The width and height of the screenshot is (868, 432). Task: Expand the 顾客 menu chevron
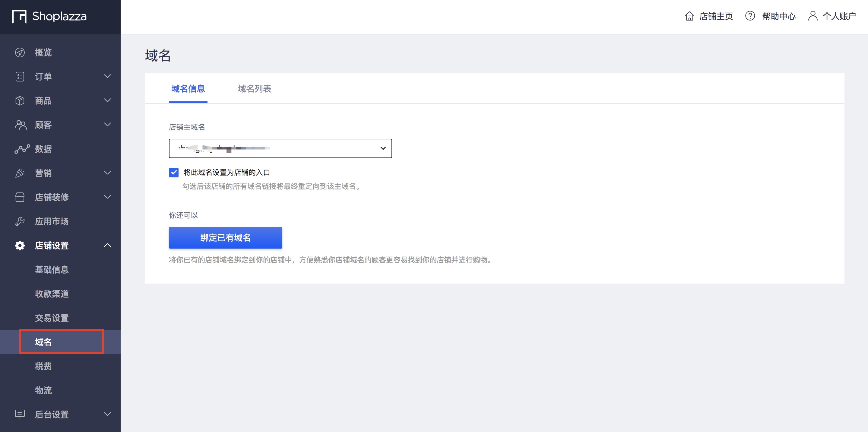[x=107, y=125]
